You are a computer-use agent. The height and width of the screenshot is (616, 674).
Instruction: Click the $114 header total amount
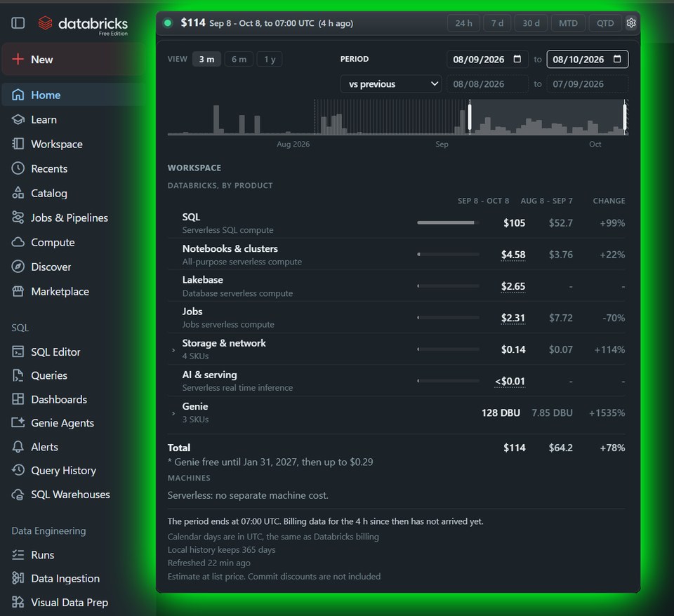pyautogui.click(x=193, y=22)
